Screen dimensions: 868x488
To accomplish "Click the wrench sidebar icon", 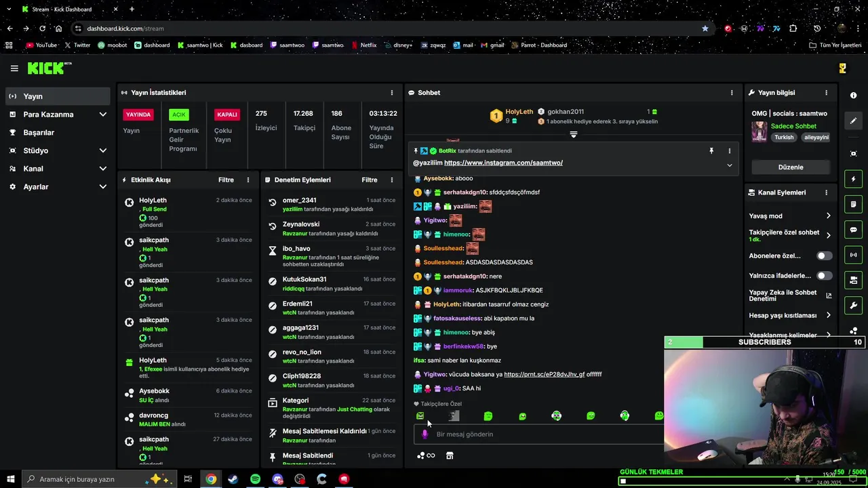I will tap(853, 305).
